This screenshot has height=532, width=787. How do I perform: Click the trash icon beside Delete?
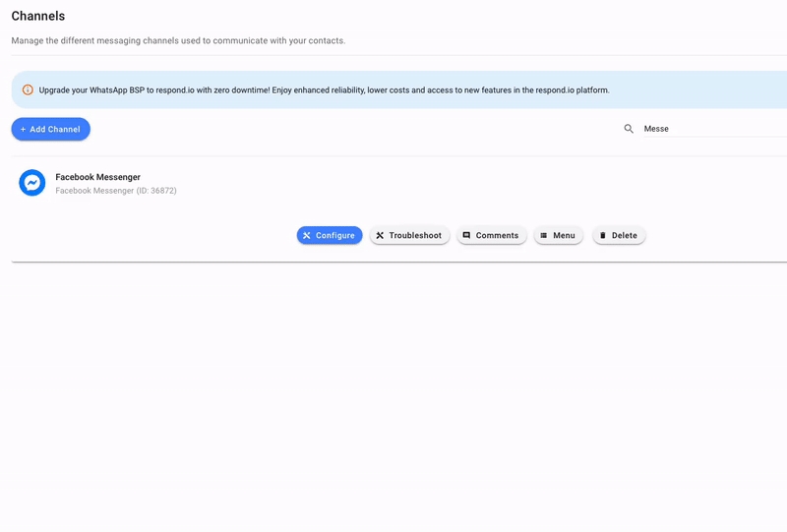[x=603, y=236]
